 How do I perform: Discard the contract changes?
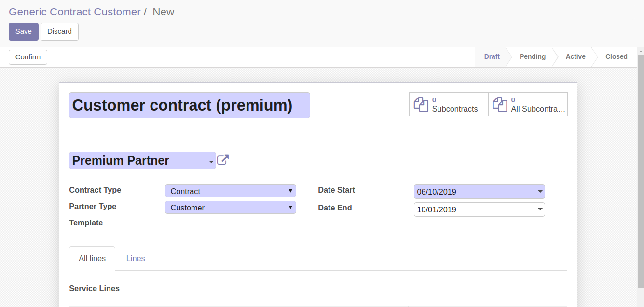(59, 31)
